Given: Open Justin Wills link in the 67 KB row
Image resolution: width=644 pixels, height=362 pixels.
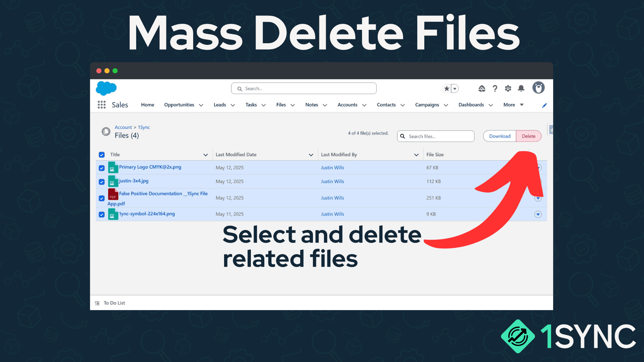Looking at the screenshot, I should pyautogui.click(x=332, y=168).
